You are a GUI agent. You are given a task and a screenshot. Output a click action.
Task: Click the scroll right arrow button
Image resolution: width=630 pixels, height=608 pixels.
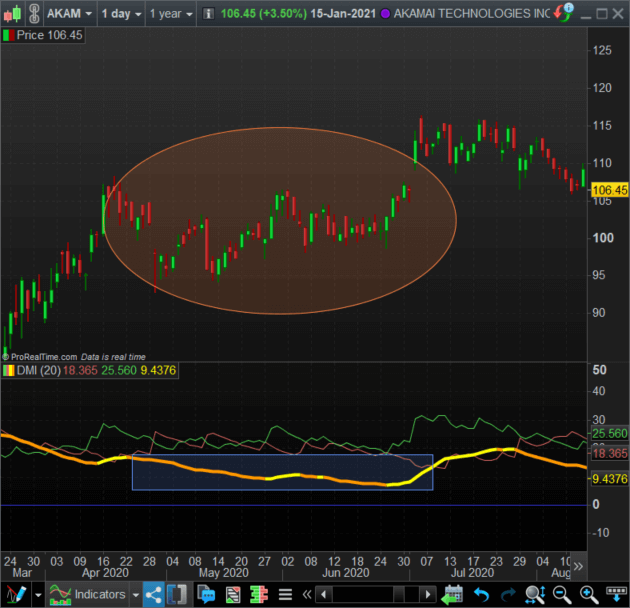[428, 594]
